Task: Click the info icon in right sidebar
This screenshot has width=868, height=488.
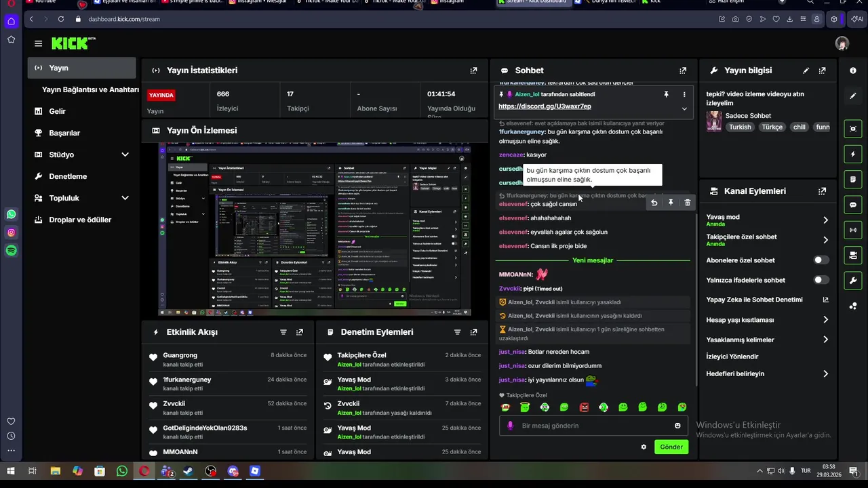Action: pos(853,70)
